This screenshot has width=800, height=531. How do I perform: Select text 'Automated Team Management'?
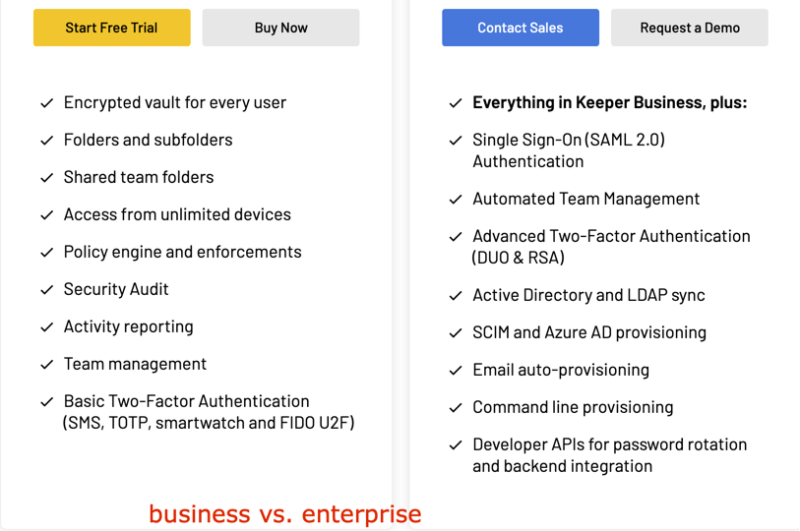[586, 199]
